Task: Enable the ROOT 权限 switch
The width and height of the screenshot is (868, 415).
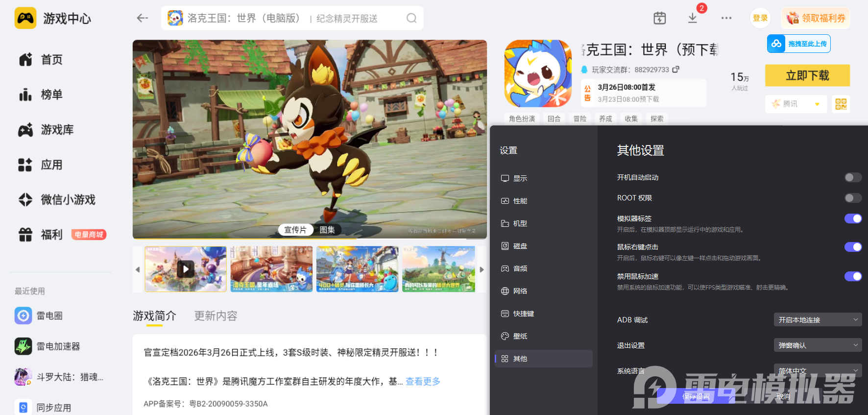Action: [x=853, y=198]
